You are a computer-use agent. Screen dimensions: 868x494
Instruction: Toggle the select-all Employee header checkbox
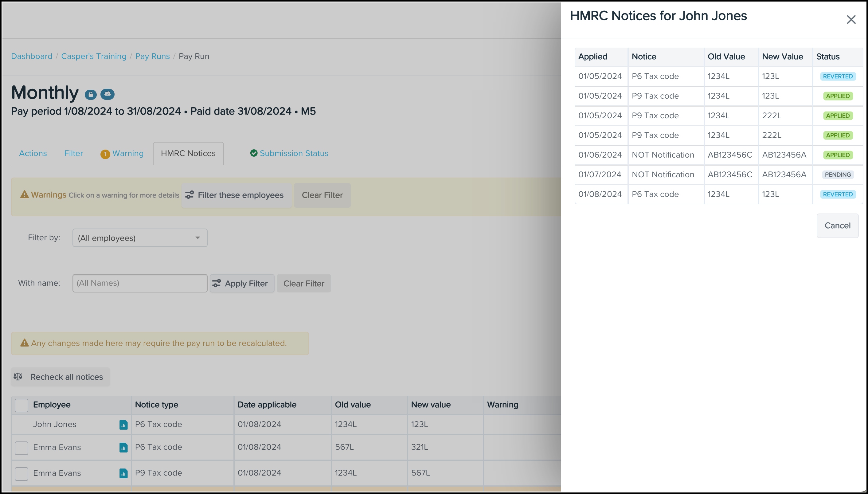tap(22, 406)
